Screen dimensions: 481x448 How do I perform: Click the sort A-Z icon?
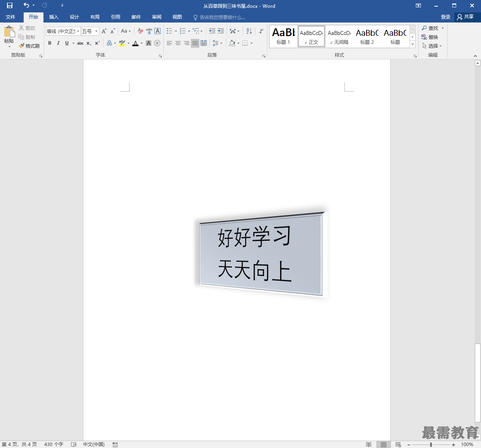[249, 31]
